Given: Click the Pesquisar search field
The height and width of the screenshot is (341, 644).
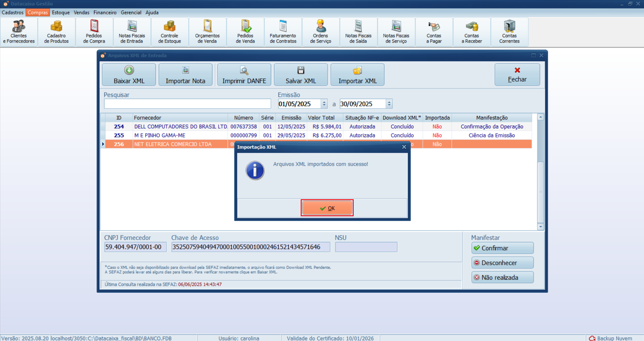Looking at the screenshot, I should coord(187,104).
